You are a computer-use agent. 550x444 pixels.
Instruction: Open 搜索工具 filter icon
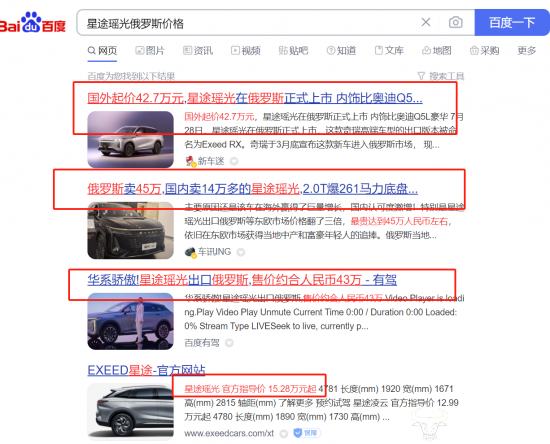tap(421, 76)
